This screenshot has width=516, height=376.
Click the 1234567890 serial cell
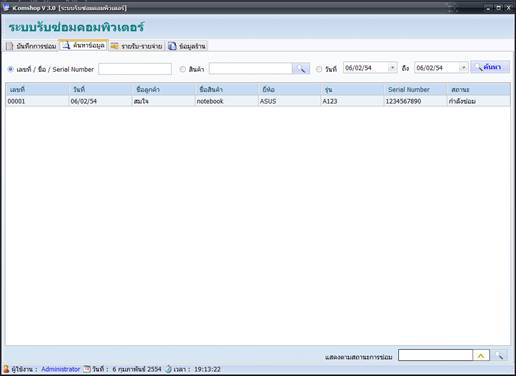point(415,101)
